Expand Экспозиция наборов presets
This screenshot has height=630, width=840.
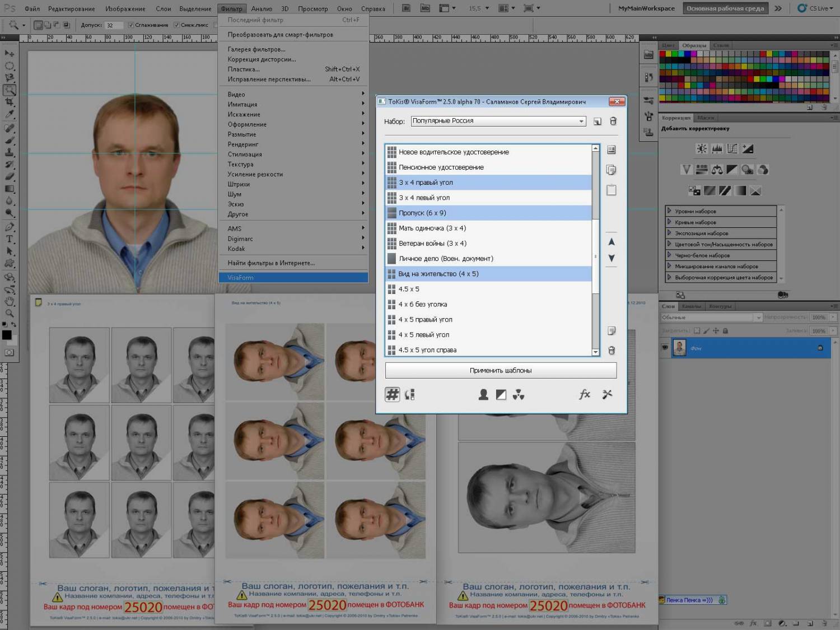669,233
